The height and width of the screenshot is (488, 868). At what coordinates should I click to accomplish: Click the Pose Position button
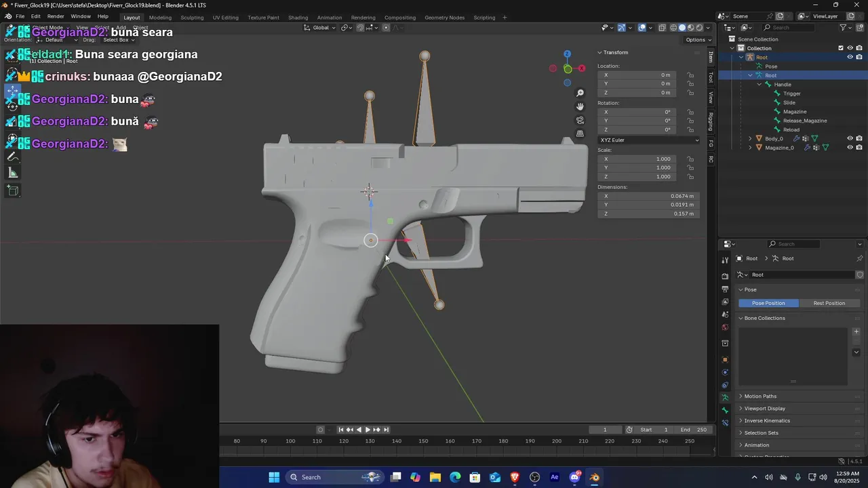coord(768,303)
